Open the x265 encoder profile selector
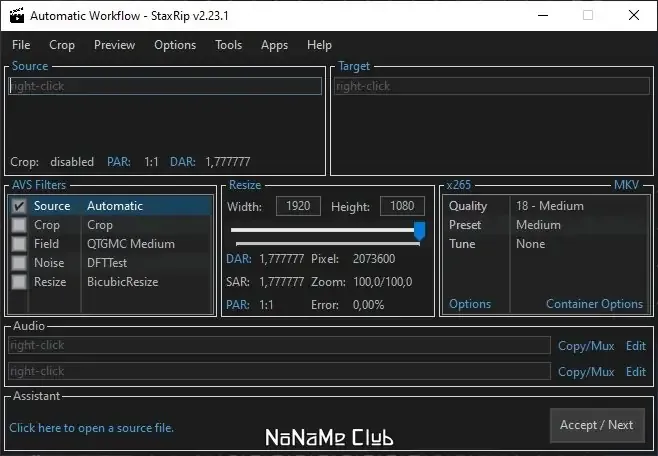 (x=458, y=185)
